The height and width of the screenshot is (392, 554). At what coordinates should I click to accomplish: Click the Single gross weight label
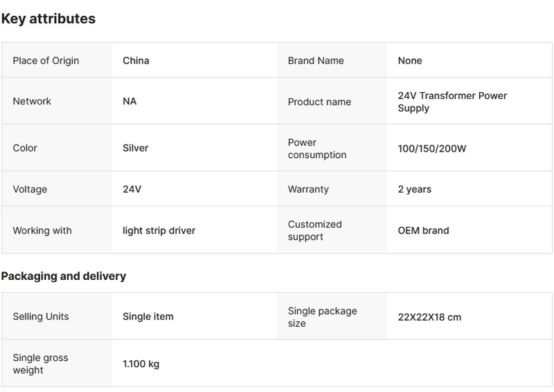(40, 364)
